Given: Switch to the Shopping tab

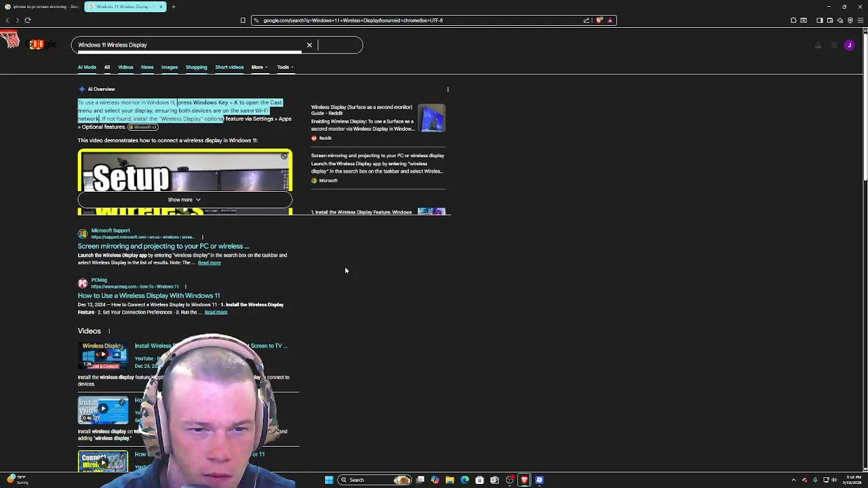Looking at the screenshot, I should 196,67.
